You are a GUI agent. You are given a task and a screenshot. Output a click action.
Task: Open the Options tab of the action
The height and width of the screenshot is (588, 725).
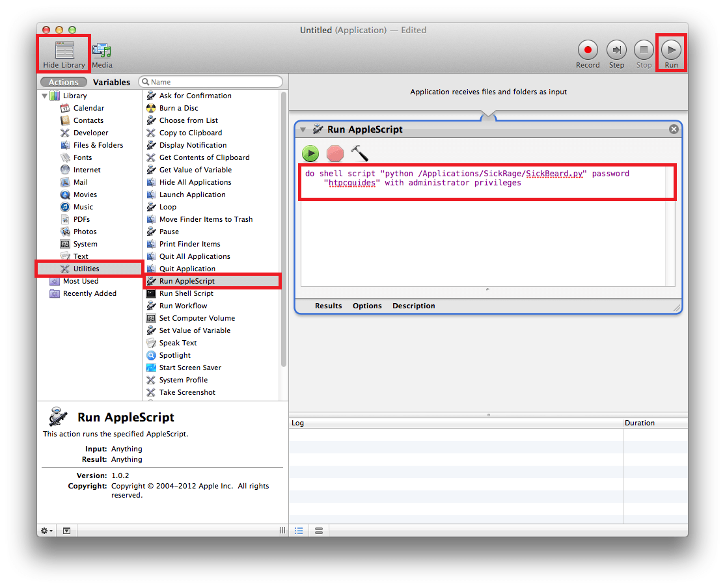[x=367, y=306]
